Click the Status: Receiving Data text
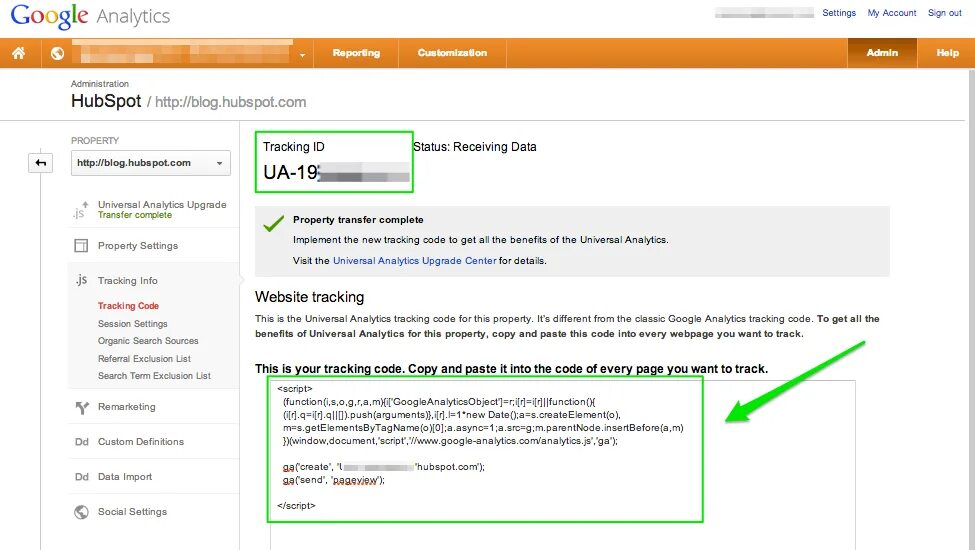975x550 pixels. coord(474,147)
